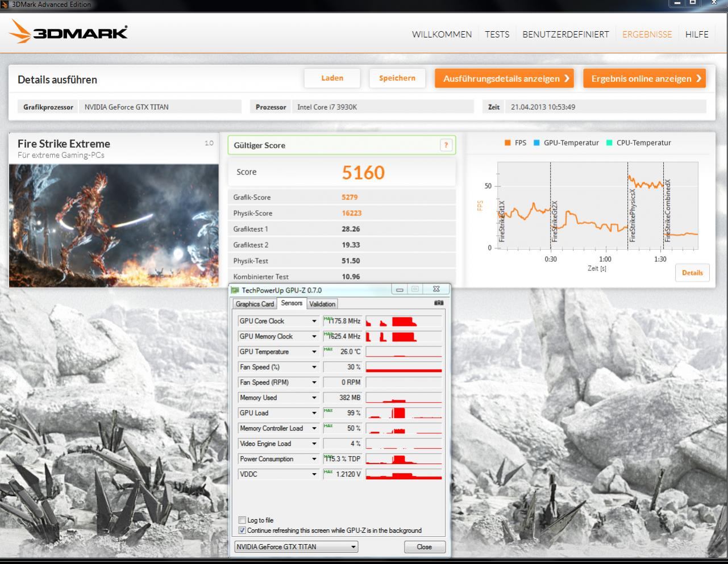The width and height of the screenshot is (728, 564).
Task: Switch to GPU-Z Validation tab
Action: coord(322,304)
